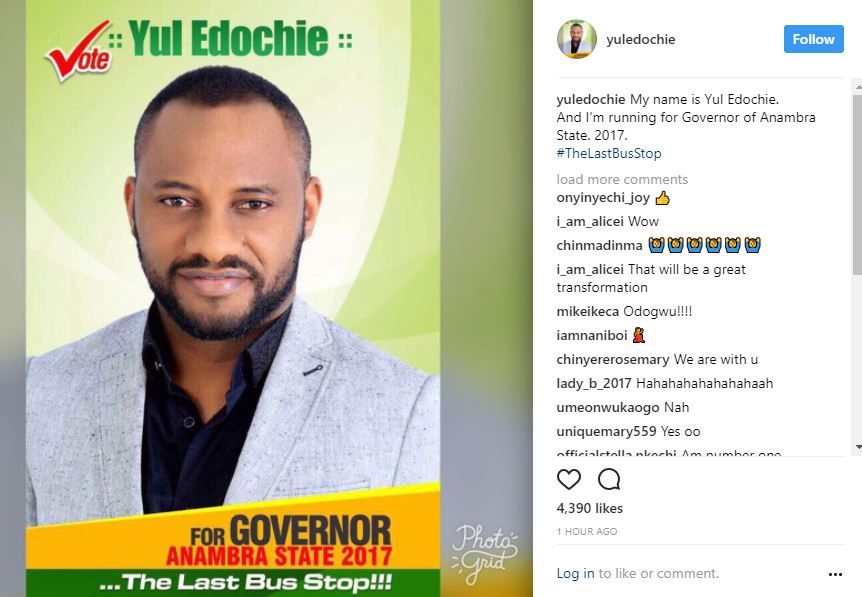Open onyinyechi_joy commenter profile
862x597 pixels.
tap(603, 198)
